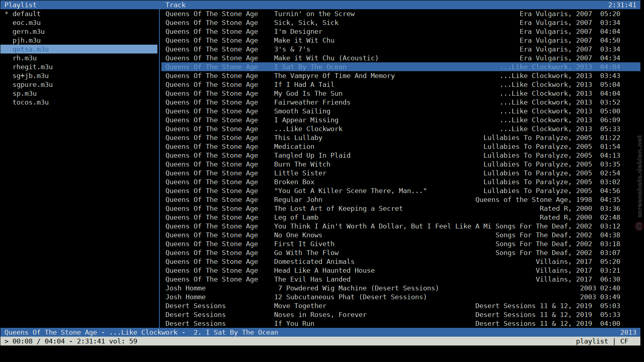Select track Domesticated Animals
The width and height of the screenshot is (644, 362).
[x=401, y=261]
